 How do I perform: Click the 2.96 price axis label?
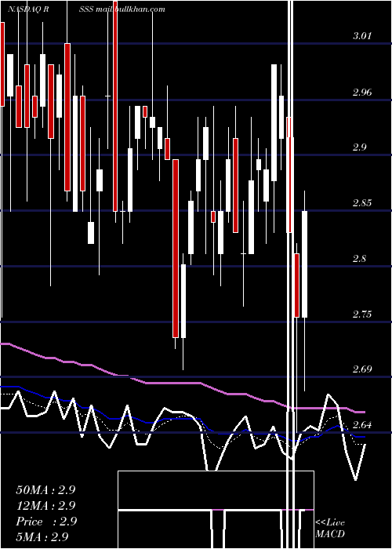click(x=362, y=93)
